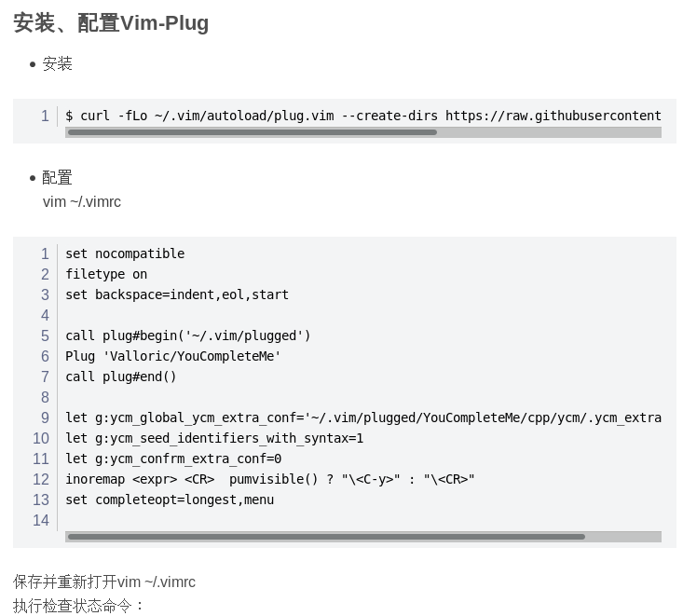683x616 pixels.
Task: Click the 'set completeopt=longest,menu' line
Action: tap(170, 500)
